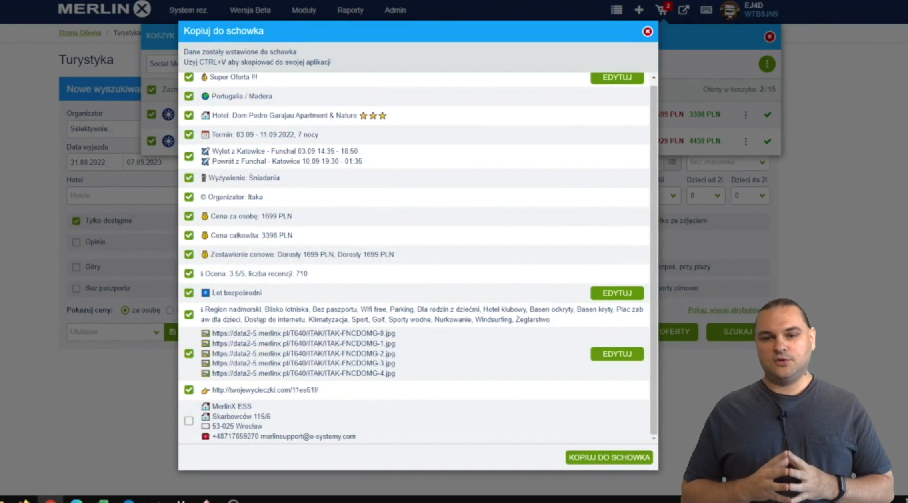
Task: Select the za osobę radio button
Action: pos(125,310)
